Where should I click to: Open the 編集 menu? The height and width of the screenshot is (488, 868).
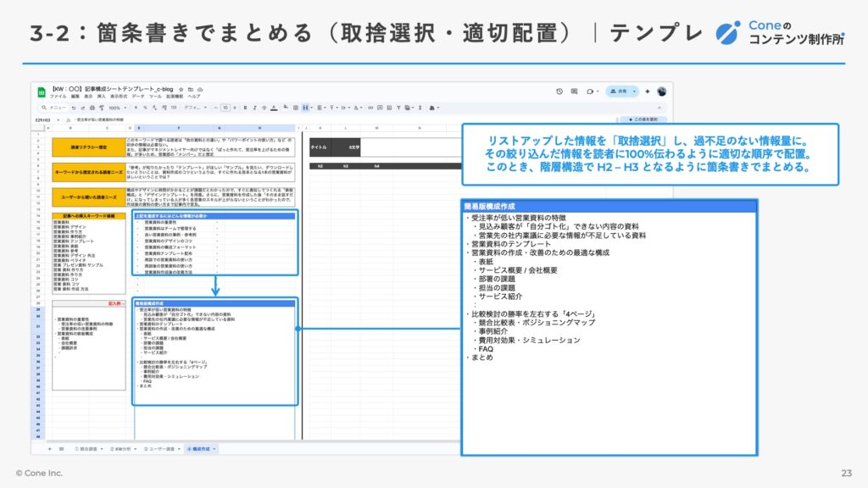point(75,97)
